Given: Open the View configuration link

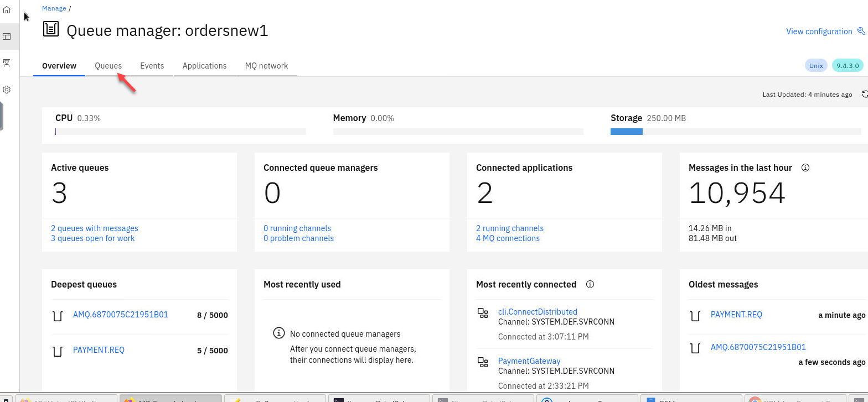Looking at the screenshot, I should point(819,32).
